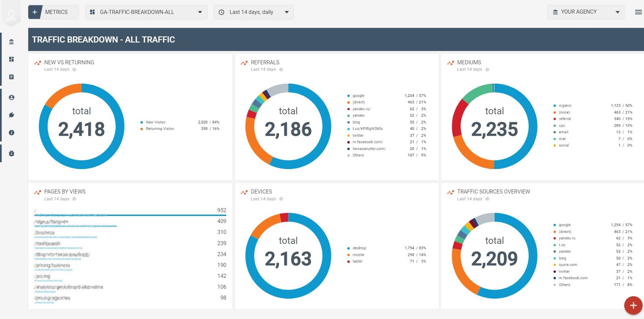Select the yandex.ru/ entry in the REFERRALS legend
This screenshot has height=319, width=644.
(x=361, y=109)
